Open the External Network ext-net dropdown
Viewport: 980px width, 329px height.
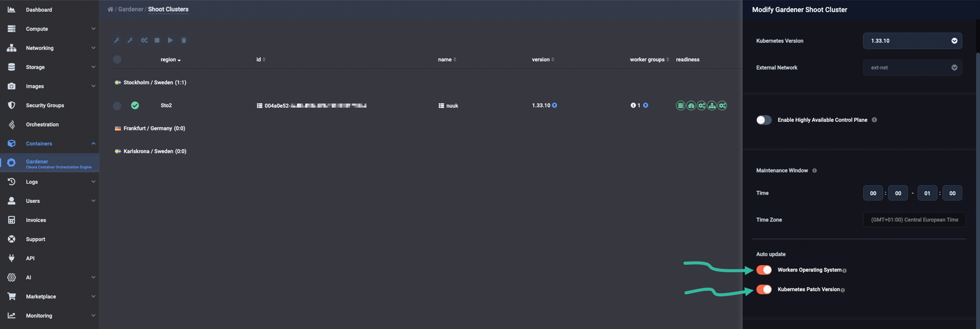[x=913, y=67]
